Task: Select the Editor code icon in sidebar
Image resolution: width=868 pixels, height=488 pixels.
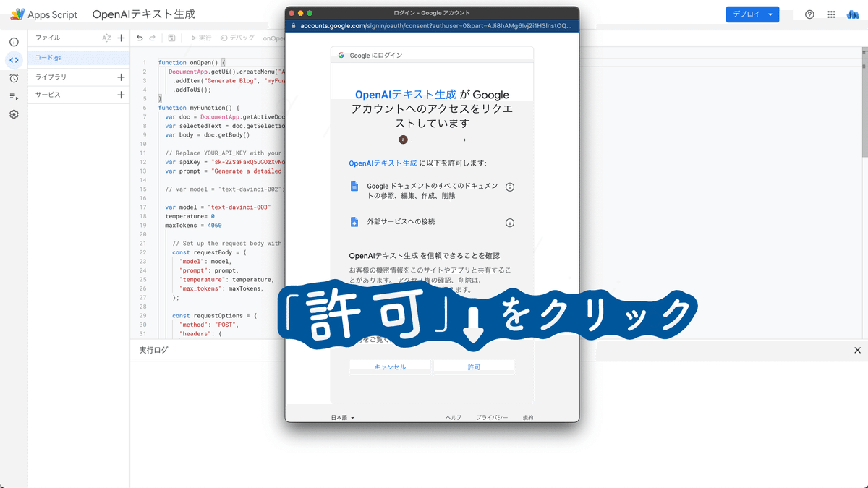Action: pyautogui.click(x=14, y=60)
